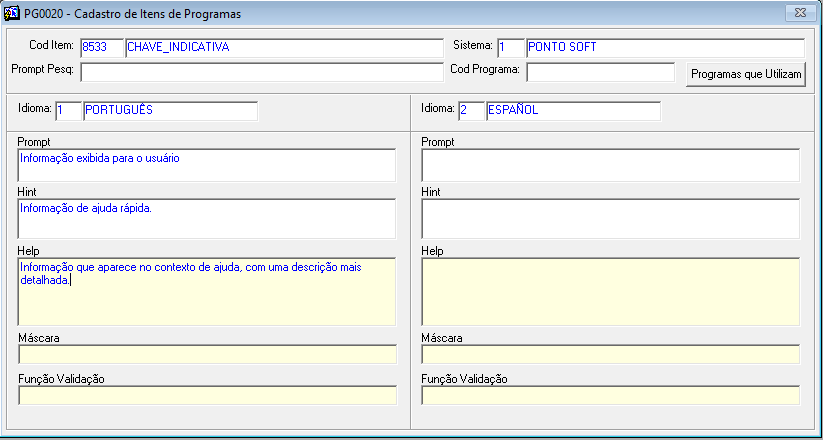The width and height of the screenshot is (823, 440).
Task: Select the Idioma code field for PORTUGUÊS
Action: (69, 111)
